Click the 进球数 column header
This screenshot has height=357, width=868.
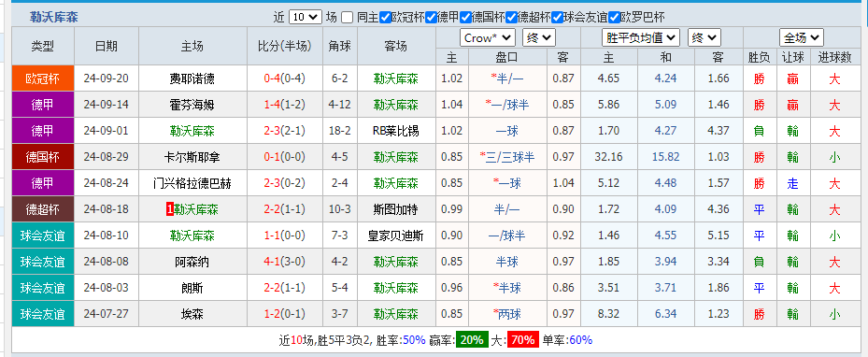click(x=834, y=57)
